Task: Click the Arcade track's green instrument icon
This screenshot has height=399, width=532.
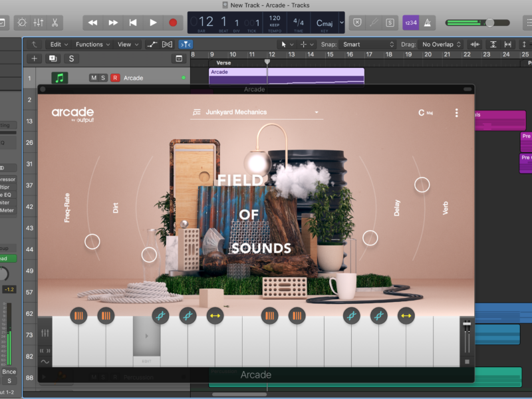Action: coord(60,78)
